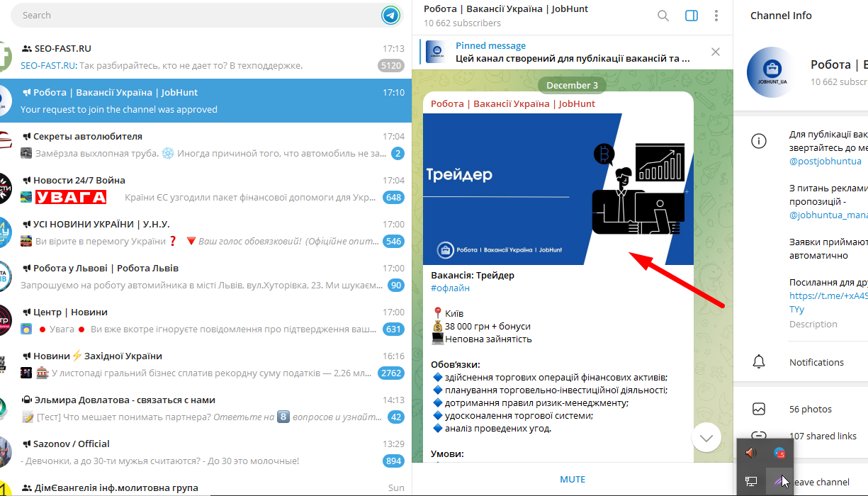Click the 2 unread badge on Секреты автолюбителя
The height and width of the screenshot is (496, 868).
(x=398, y=154)
